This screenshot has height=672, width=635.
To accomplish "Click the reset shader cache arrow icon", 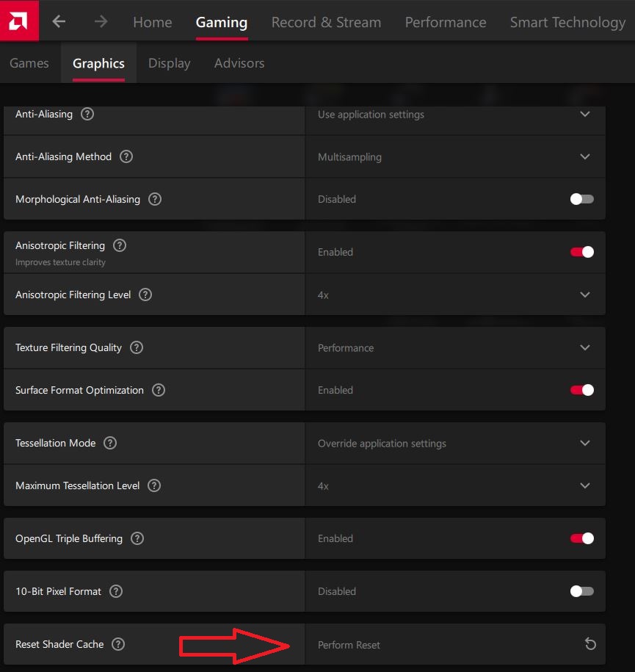I will pos(590,643).
